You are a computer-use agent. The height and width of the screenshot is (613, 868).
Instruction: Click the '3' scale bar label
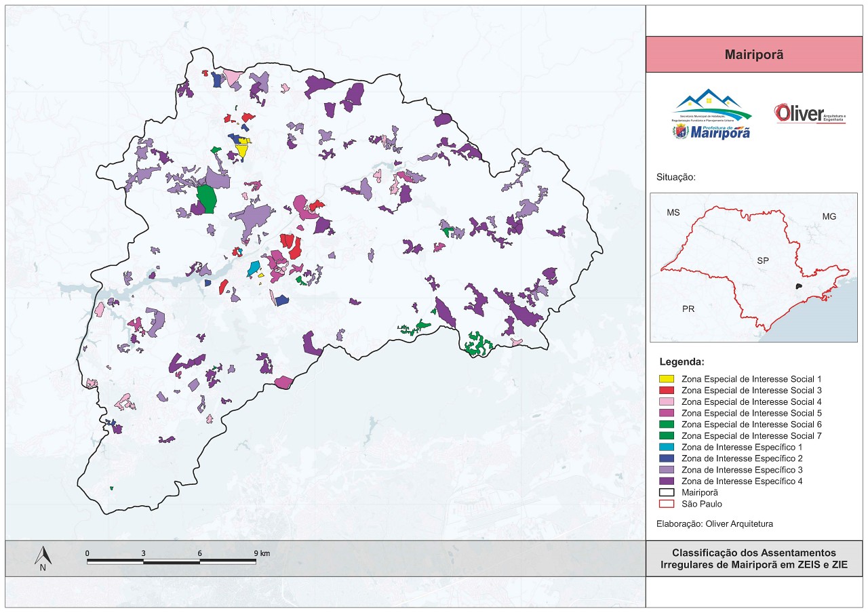[x=144, y=553]
